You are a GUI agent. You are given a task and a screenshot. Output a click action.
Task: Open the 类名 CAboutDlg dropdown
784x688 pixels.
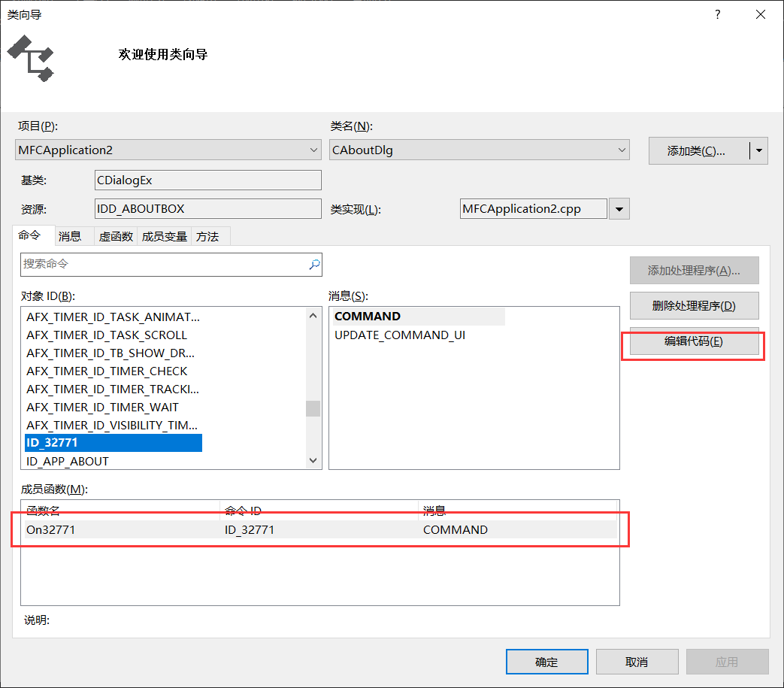tap(479, 150)
